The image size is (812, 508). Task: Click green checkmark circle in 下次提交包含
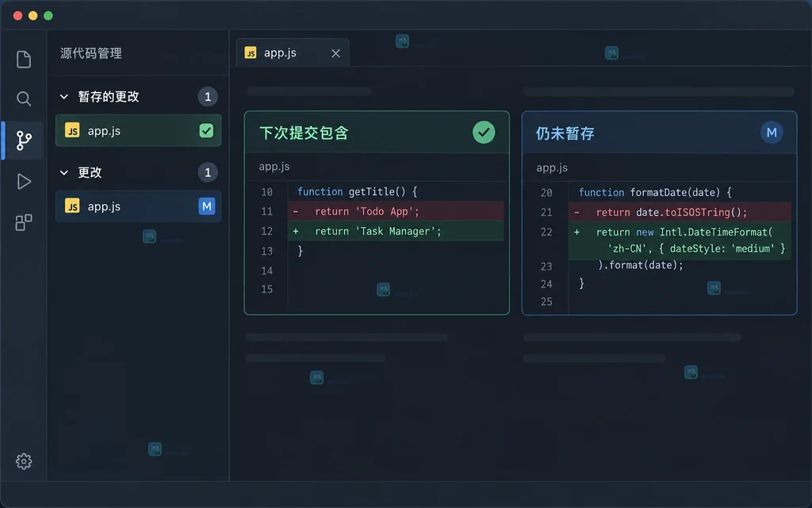(484, 133)
